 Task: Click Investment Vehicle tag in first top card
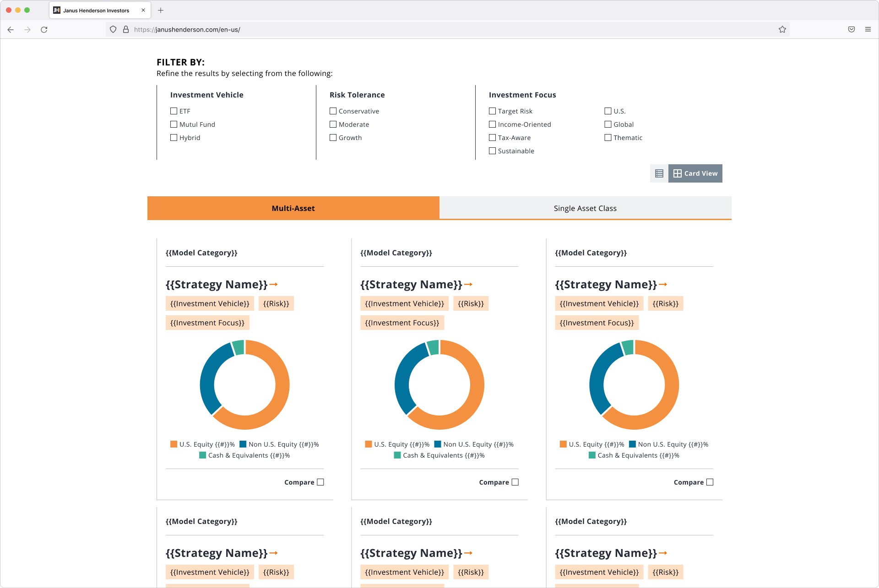pos(210,304)
